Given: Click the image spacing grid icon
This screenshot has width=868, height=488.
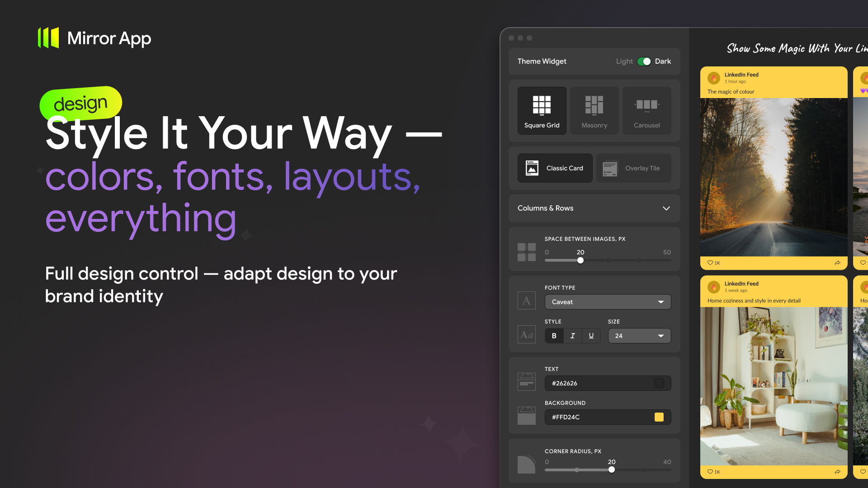Looking at the screenshot, I should point(526,252).
